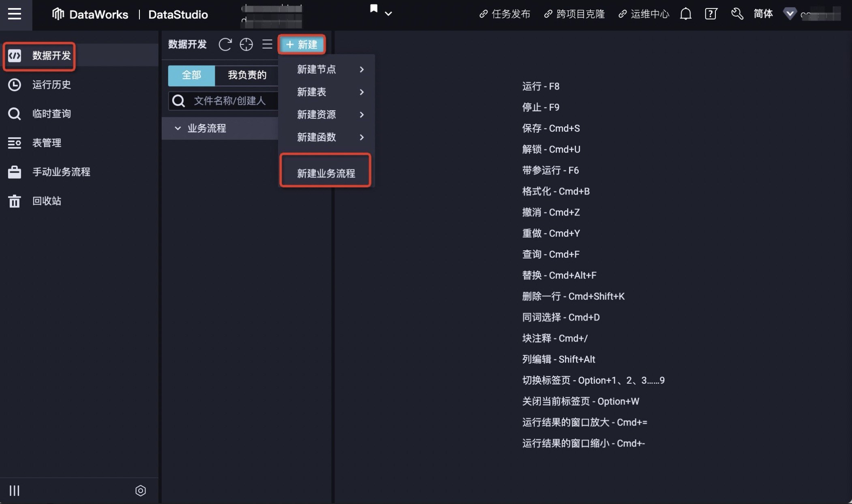Switch to the 我负责的 tab
Screen dimensions: 852x504
(x=246, y=75)
